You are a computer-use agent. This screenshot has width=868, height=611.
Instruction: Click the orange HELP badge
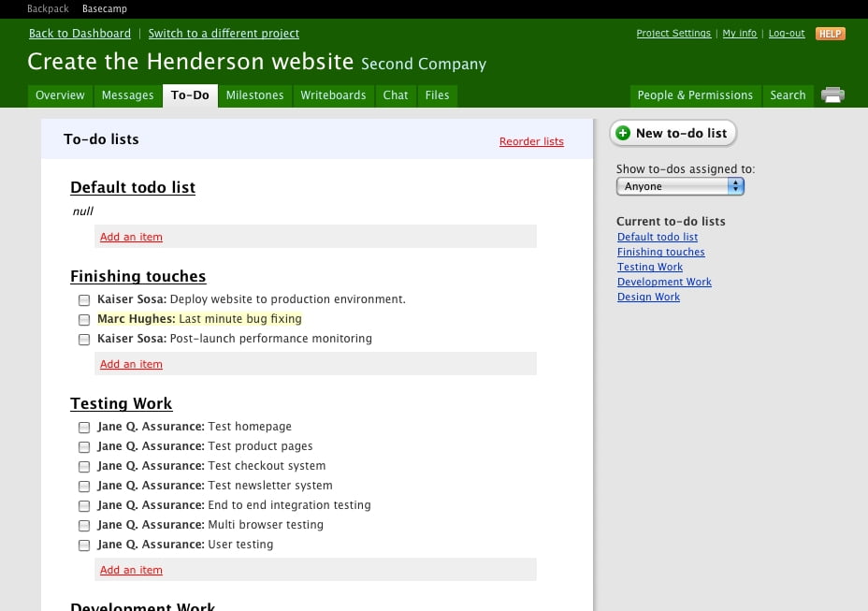[830, 34]
